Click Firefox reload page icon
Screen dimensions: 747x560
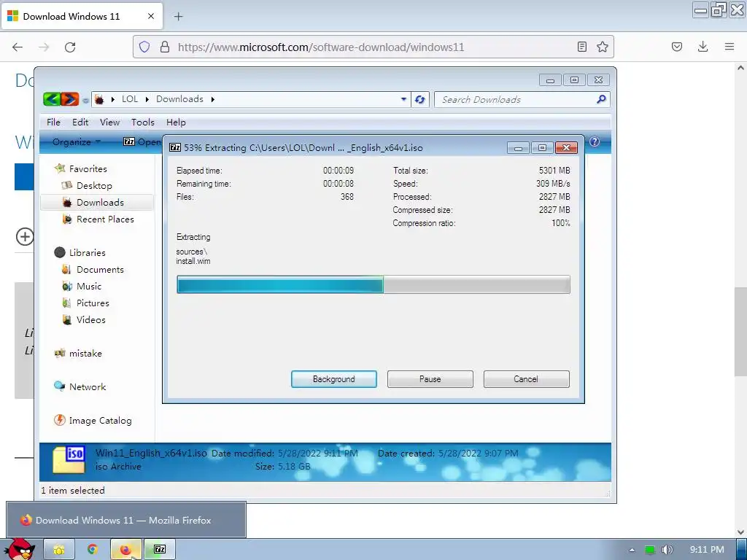pos(70,47)
